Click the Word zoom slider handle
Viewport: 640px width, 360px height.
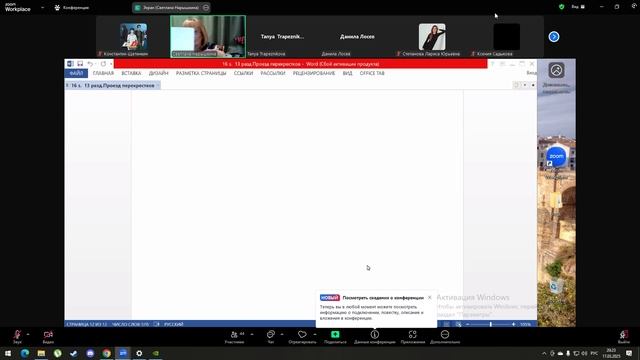pyautogui.click(x=491, y=324)
